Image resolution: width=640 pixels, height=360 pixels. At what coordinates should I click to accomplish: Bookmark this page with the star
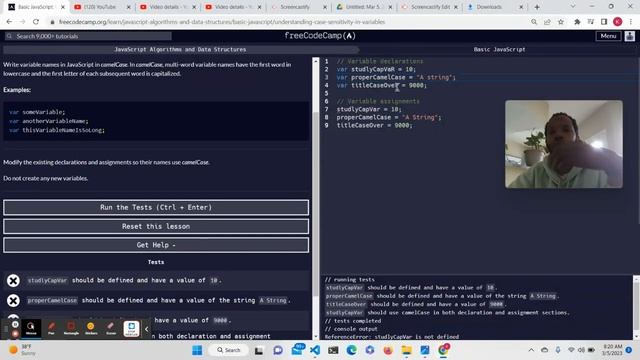click(x=561, y=22)
